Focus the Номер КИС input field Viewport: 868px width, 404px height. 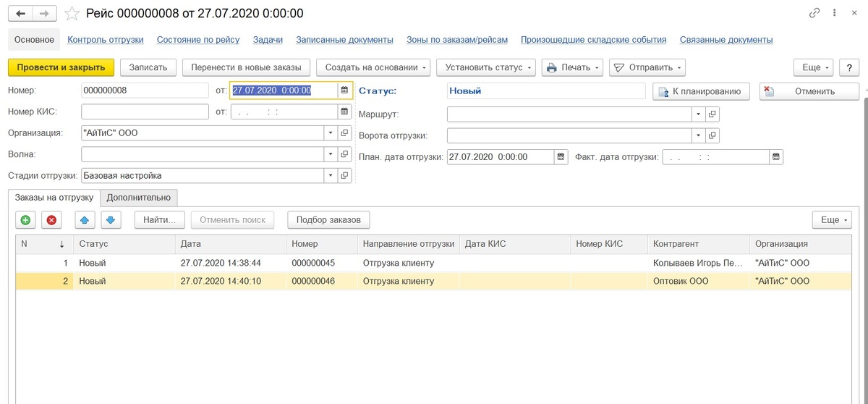(x=145, y=111)
